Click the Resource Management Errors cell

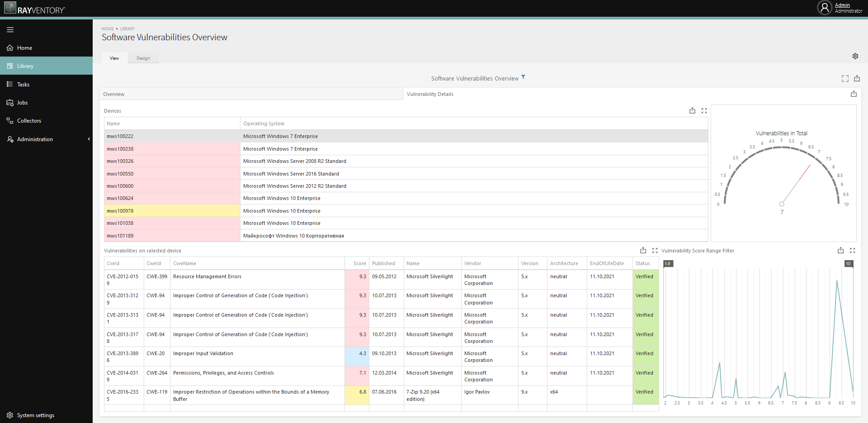click(x=257, y=280)
